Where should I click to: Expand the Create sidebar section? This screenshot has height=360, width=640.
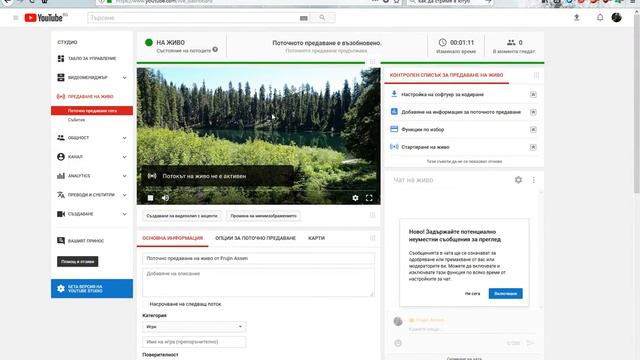point(124,214)
